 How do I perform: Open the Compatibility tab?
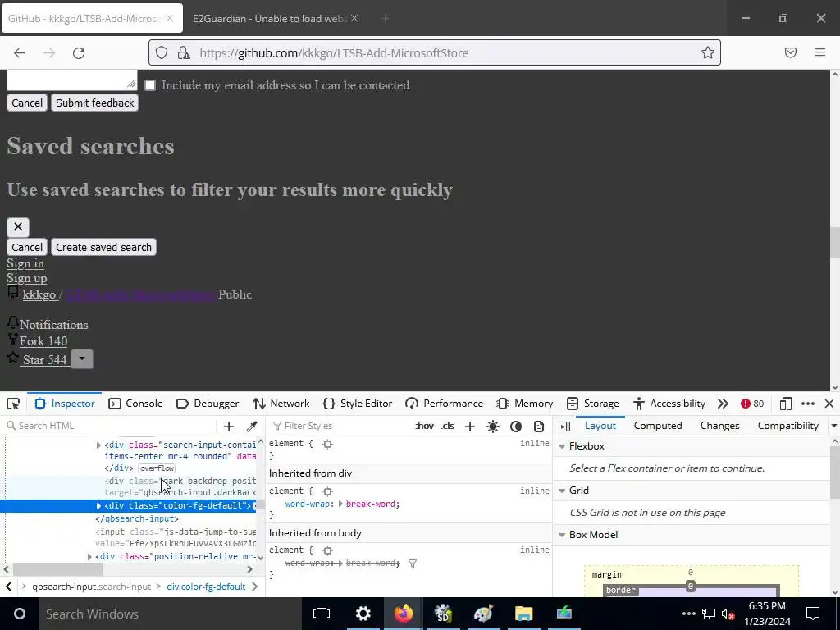[788, 426]
